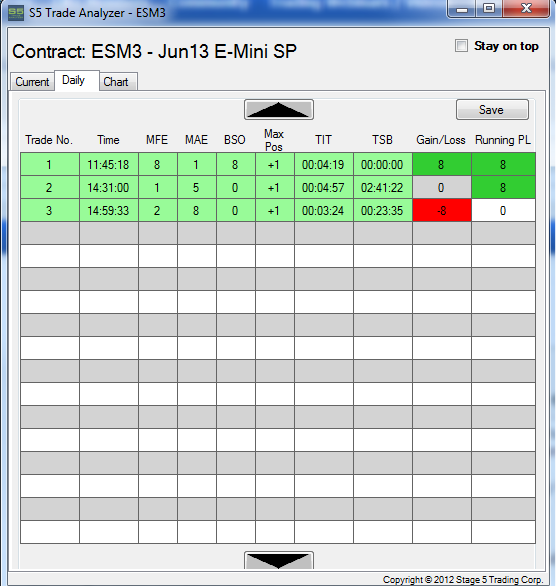
Task: Click the TSB value 00:23:35
Action: [383, 210]
